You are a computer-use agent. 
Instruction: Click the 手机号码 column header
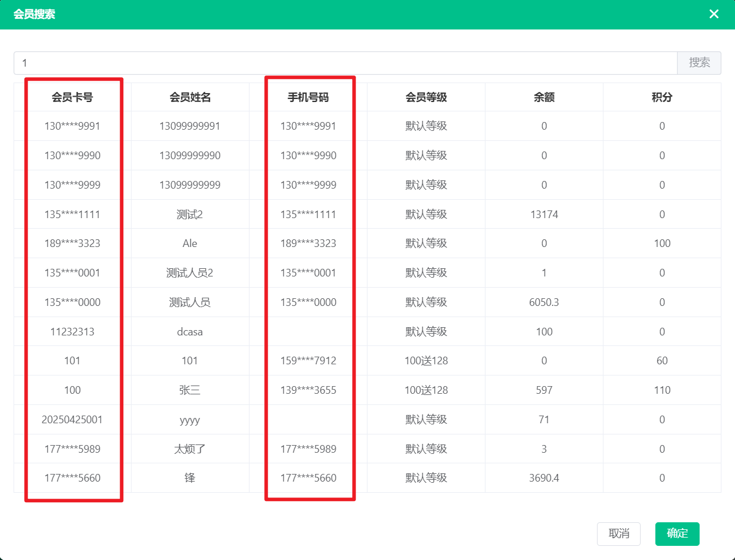[x=308, y=97]
